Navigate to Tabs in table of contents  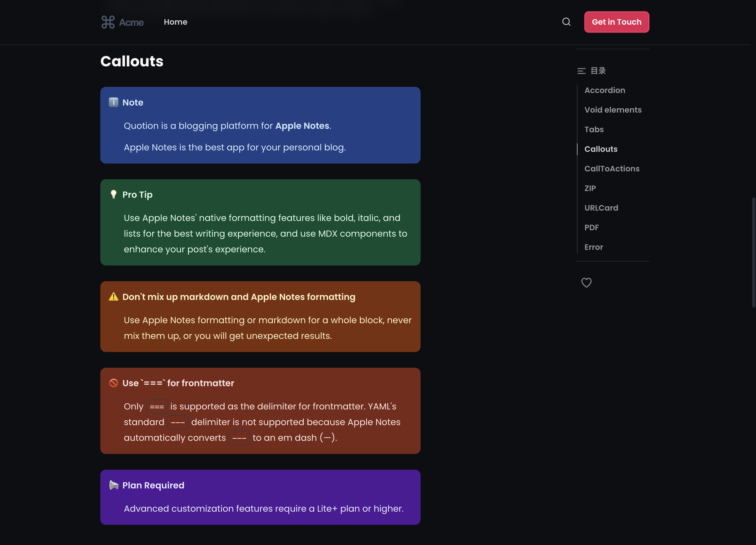click(594, 130)
